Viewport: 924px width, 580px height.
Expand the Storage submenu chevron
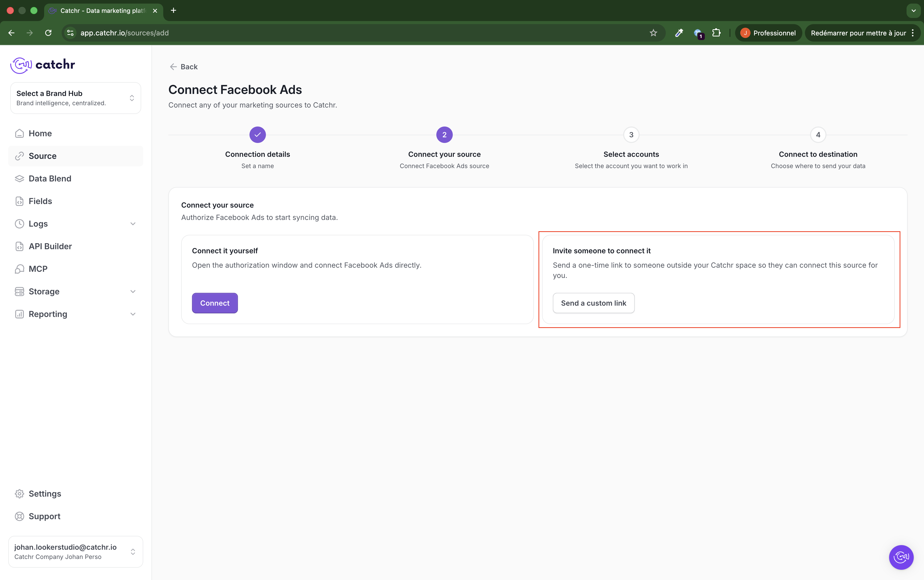coord(133,292)
